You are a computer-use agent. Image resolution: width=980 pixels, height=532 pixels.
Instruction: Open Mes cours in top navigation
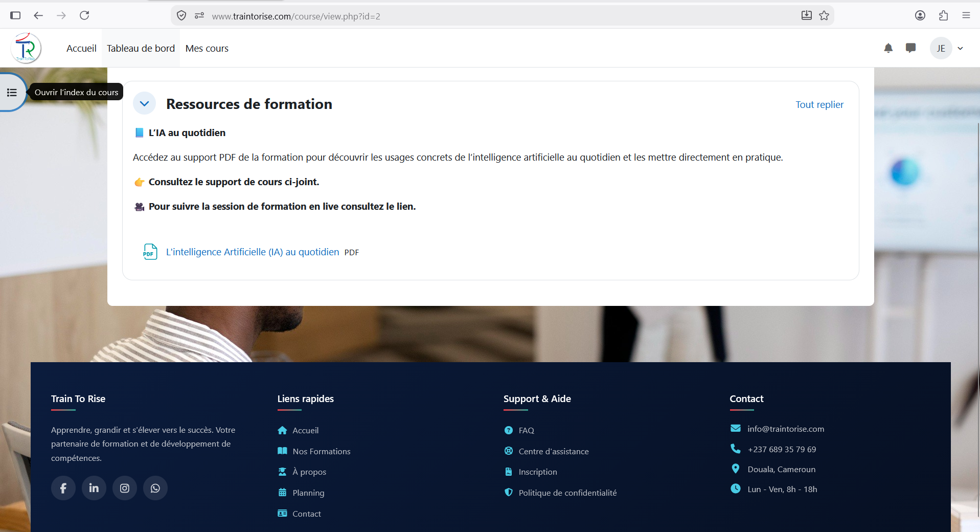(207, 48)
